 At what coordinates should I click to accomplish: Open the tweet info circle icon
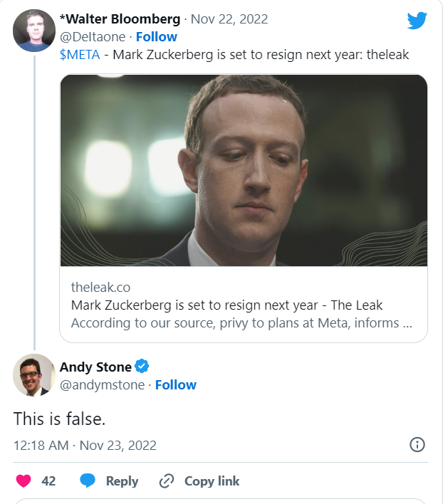click(417, 445)
